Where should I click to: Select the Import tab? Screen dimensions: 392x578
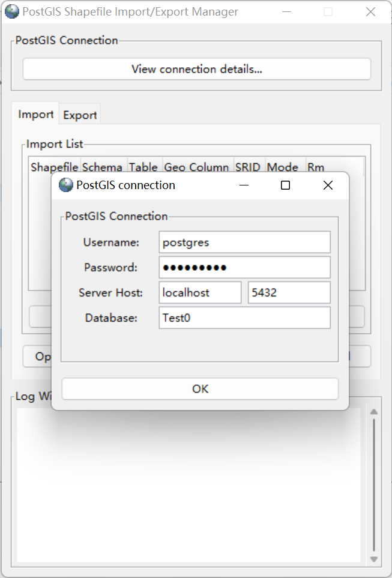point(35,114)
